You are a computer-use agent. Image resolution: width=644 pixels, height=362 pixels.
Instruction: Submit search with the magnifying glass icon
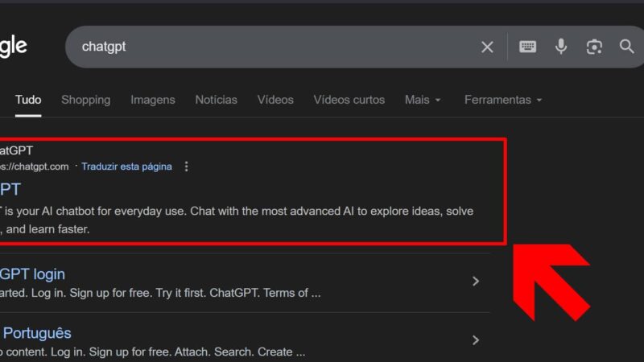click(627, 47)
